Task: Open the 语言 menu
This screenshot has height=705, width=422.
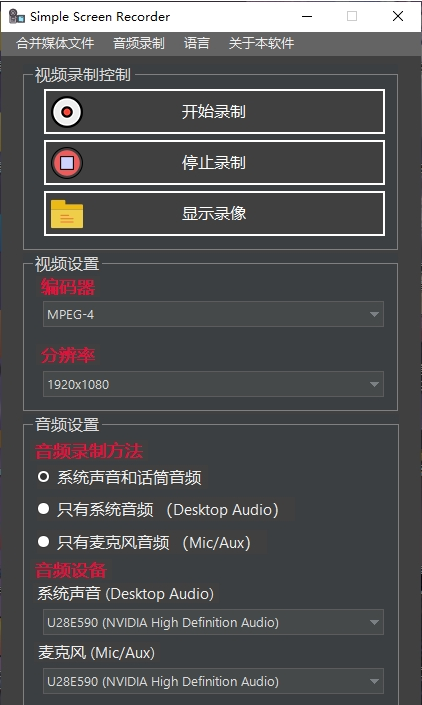Action: pos(196,43)
